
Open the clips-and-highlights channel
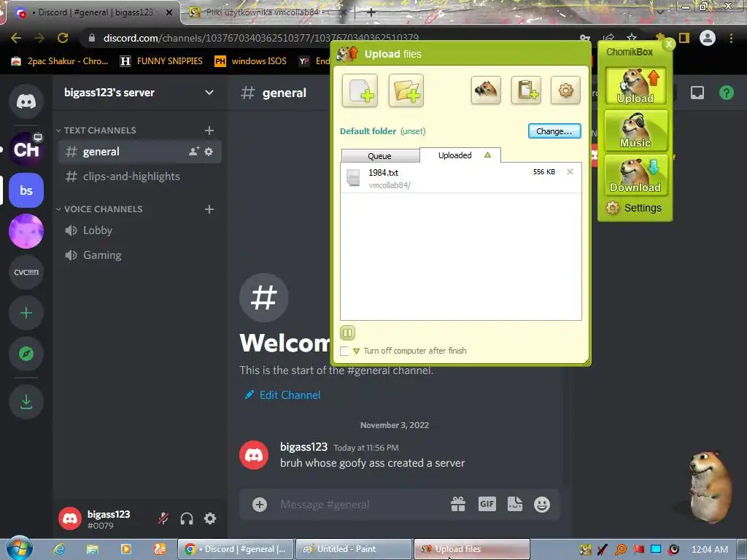(139, 176)
